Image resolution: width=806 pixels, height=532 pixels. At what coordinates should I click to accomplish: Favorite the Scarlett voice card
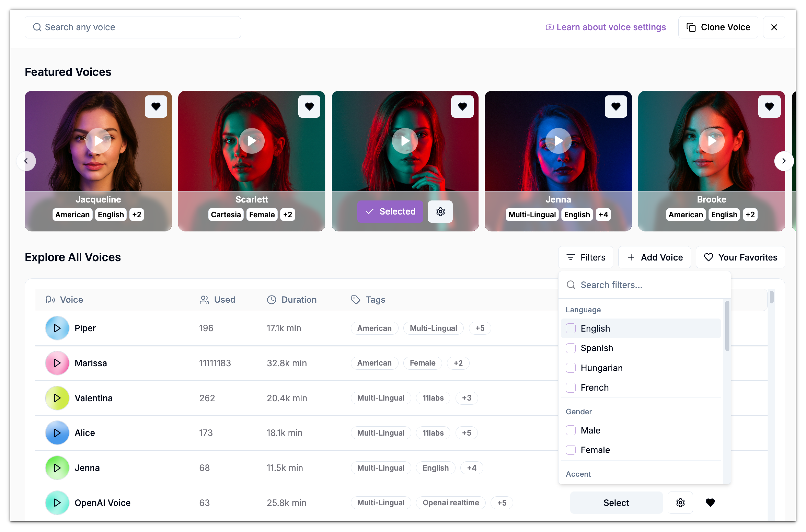[309, 106]
